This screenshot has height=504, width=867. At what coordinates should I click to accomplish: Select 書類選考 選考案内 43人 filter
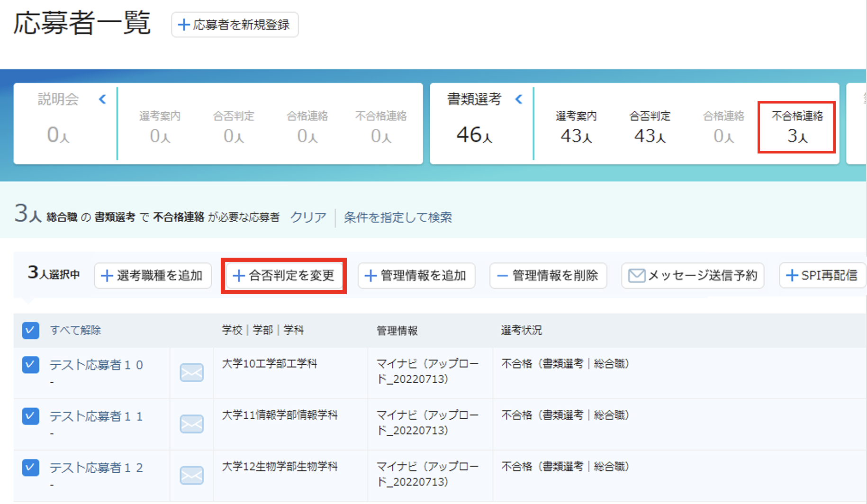coord(576,127)
